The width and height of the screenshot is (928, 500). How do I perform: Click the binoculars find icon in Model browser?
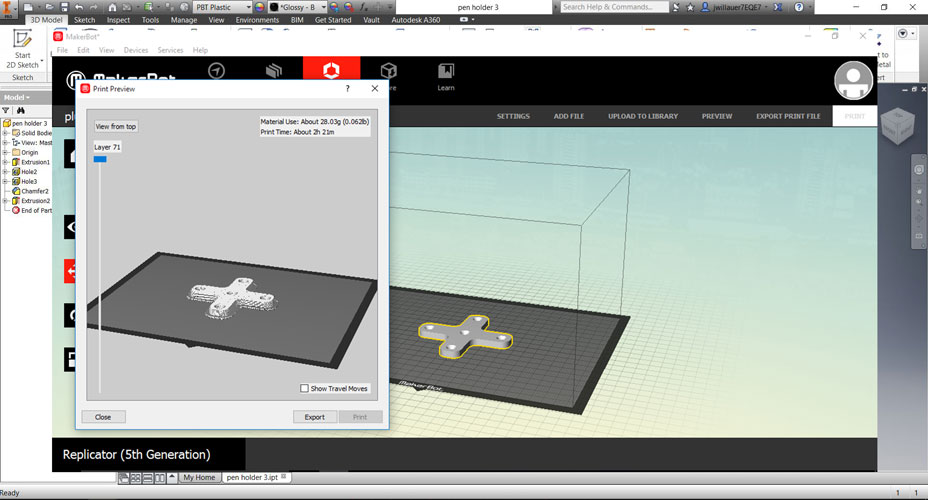[x=21, y=111]
